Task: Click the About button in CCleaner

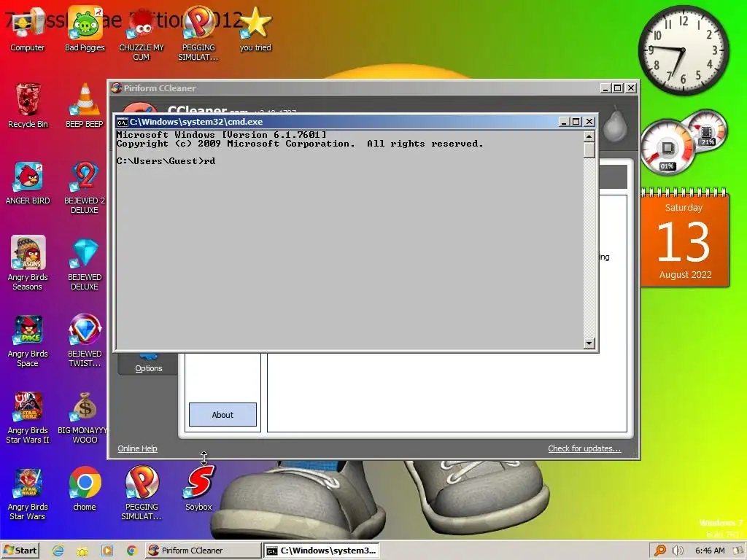Action: pyautogui.click(x=222, y=415)
